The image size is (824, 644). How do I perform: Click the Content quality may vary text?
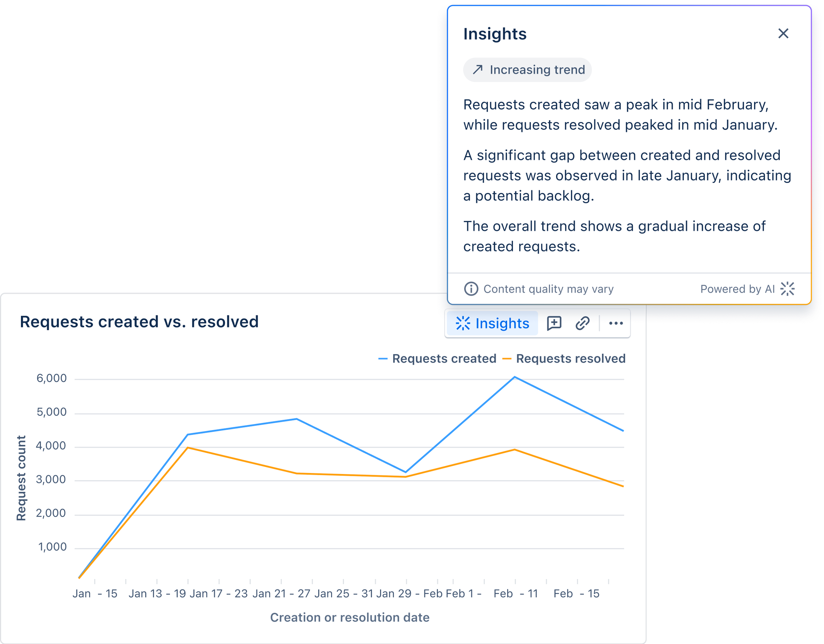548,289
